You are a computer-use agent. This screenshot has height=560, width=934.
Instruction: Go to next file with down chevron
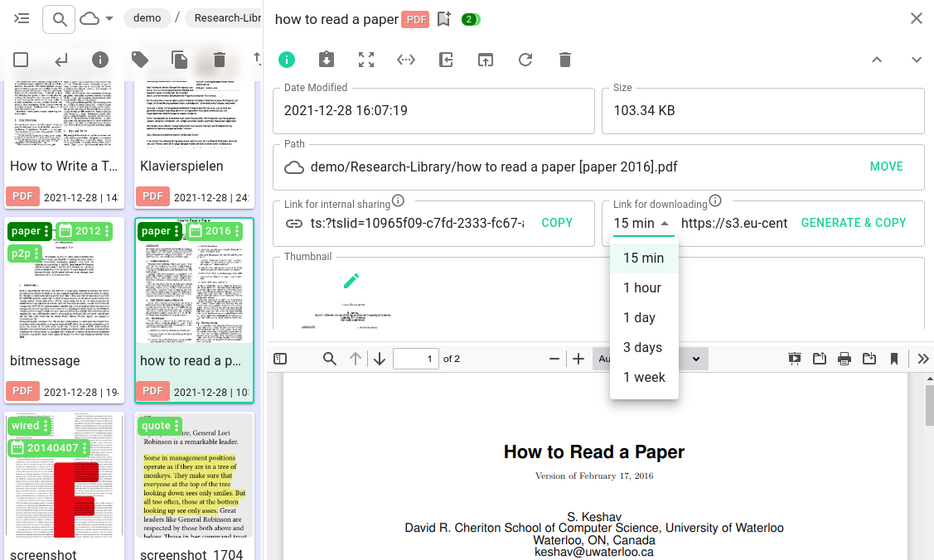[916, 60]
